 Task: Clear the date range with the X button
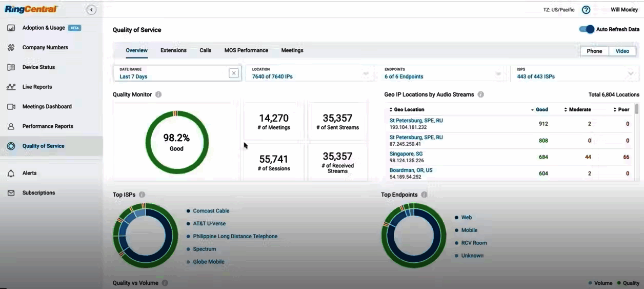click(x=234, y=73)
